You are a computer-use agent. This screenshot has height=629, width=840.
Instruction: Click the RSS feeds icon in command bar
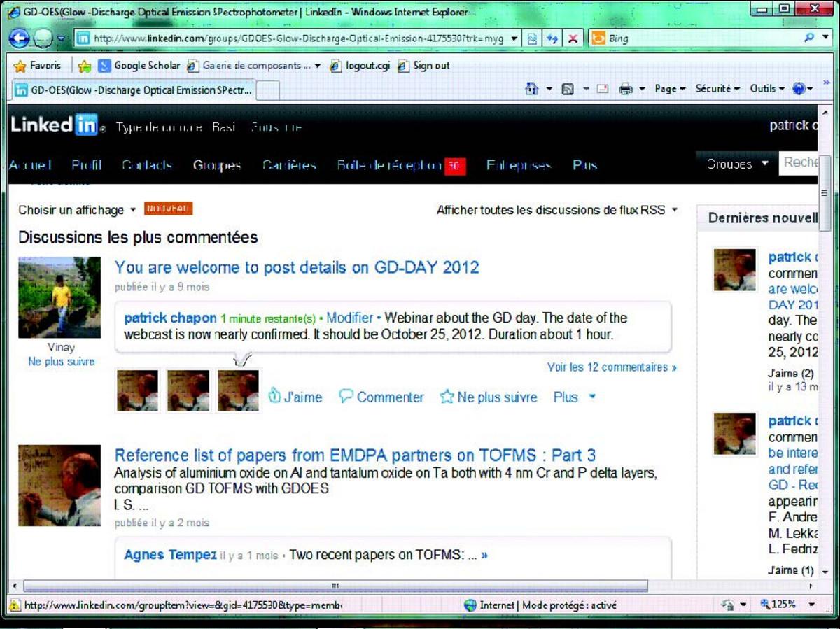click(x=568, y=89)
